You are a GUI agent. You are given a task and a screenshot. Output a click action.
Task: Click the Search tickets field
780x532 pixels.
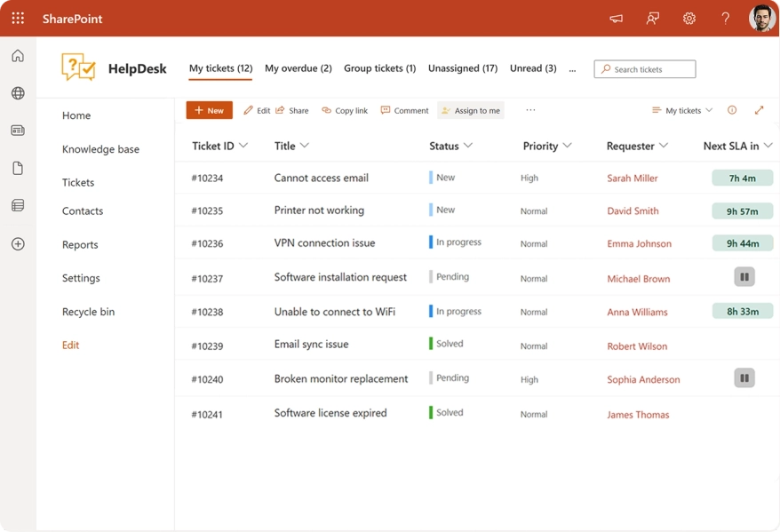pyautogui.click(x=644, y=68)
